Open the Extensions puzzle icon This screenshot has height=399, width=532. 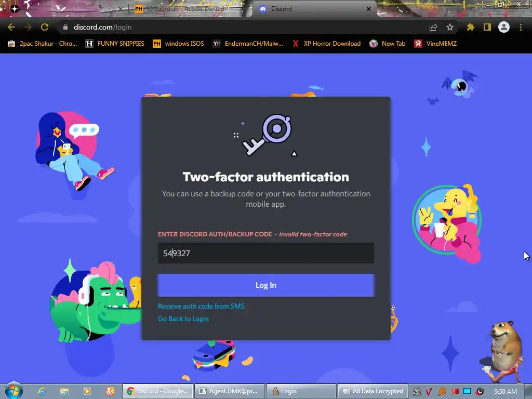(x=471, y=27)
